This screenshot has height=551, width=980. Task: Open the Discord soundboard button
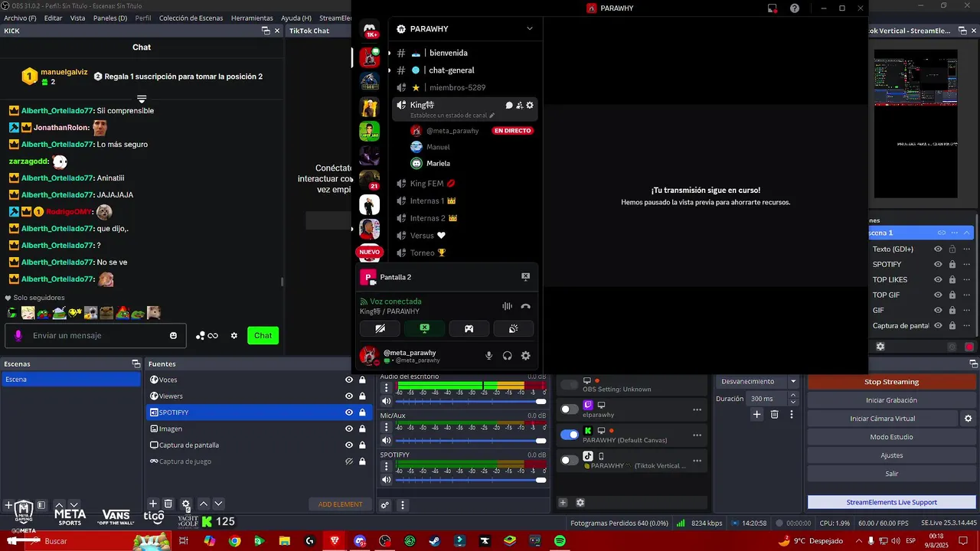point(513,328)
